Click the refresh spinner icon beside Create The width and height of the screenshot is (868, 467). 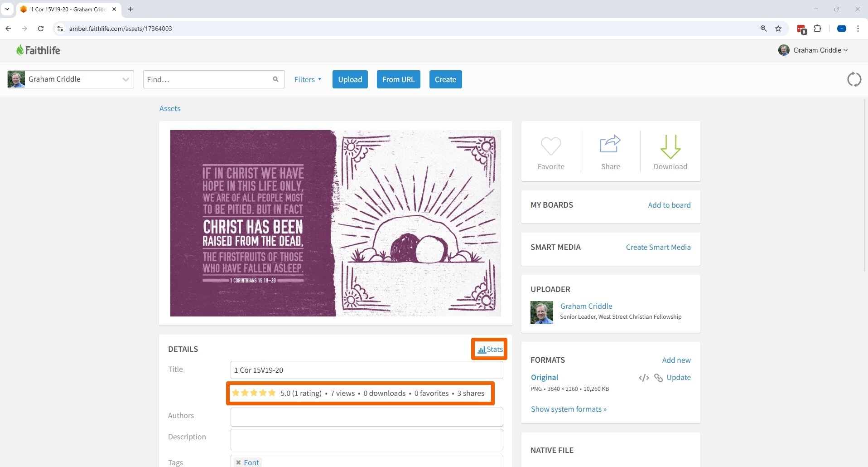(854, 79)
